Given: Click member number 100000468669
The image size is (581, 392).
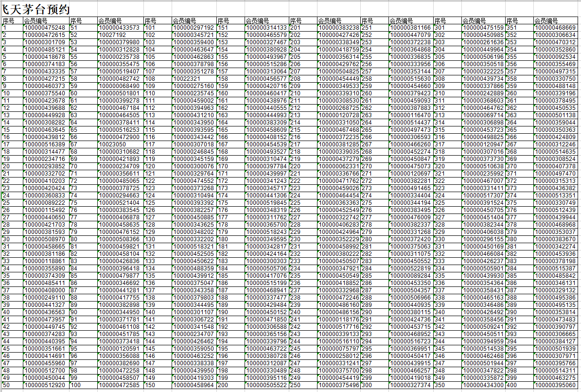Looking at the screenshot, I should [555, 28].
